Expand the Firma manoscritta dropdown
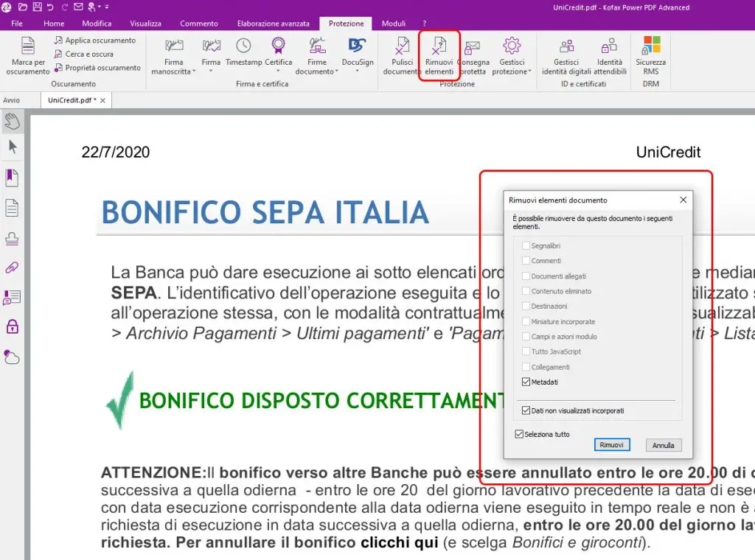This screenshot has width=755, height=560. pos(194,72)
